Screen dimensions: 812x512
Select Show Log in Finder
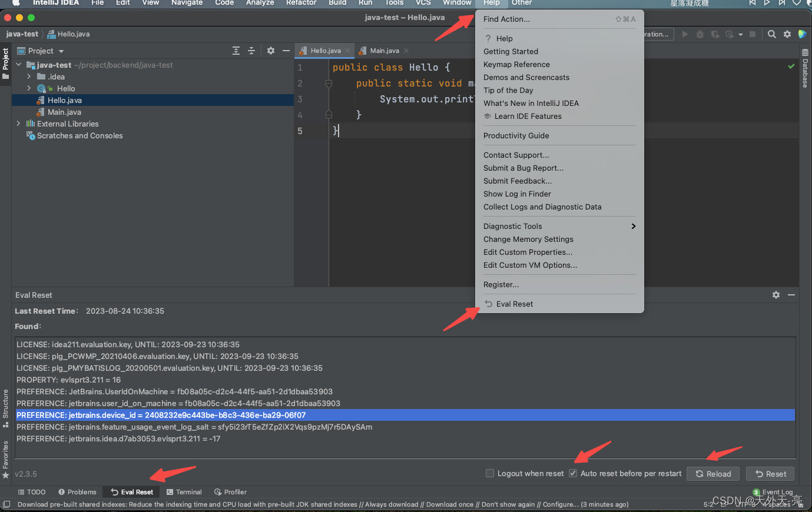pos(559,194)
